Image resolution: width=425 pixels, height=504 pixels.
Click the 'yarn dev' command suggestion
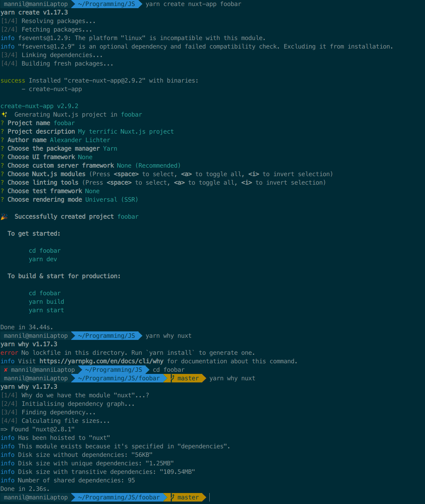click(x=43, y=259)
